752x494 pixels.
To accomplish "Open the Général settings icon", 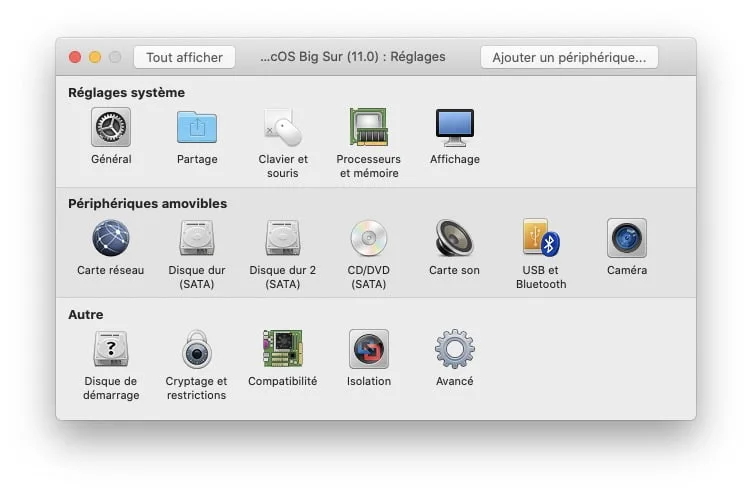I will tap(111, 127).
